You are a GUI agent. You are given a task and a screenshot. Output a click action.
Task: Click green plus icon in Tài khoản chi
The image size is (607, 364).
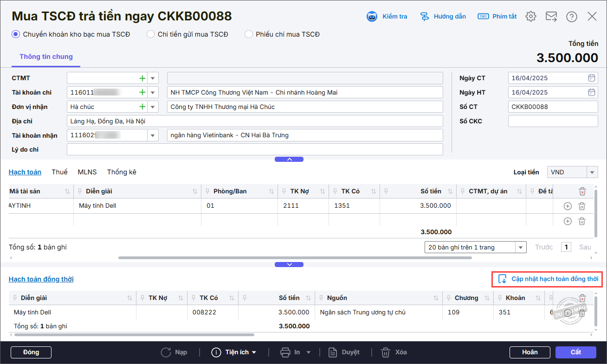pos(142,92)
